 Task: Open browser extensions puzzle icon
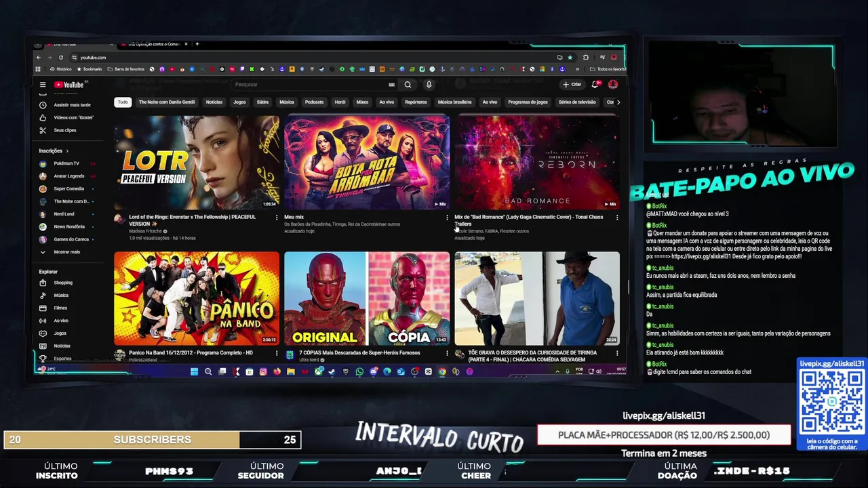[586, 58]
